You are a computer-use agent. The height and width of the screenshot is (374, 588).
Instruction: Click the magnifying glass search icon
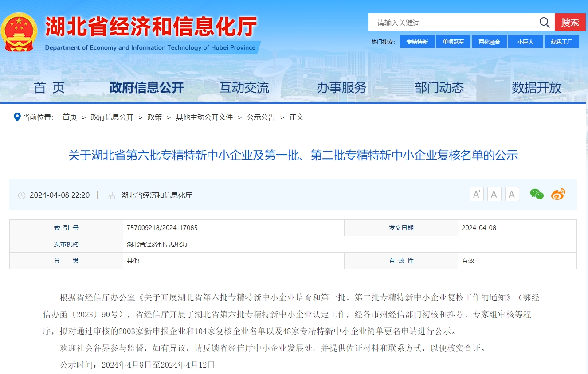click(x=545, y=23)
